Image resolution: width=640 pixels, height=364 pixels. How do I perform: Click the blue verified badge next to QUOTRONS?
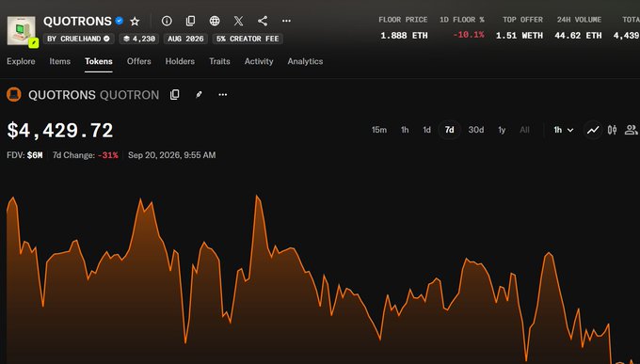pyautogui.click(x=120, y=21)
